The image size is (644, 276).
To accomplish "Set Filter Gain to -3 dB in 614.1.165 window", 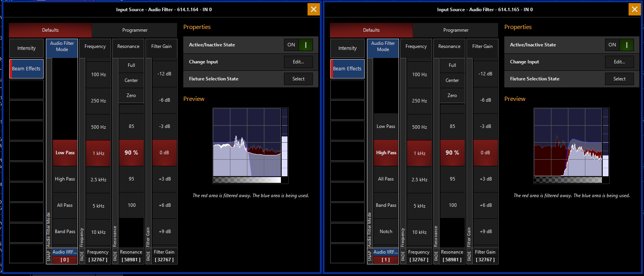I will [x=485, y=126].
